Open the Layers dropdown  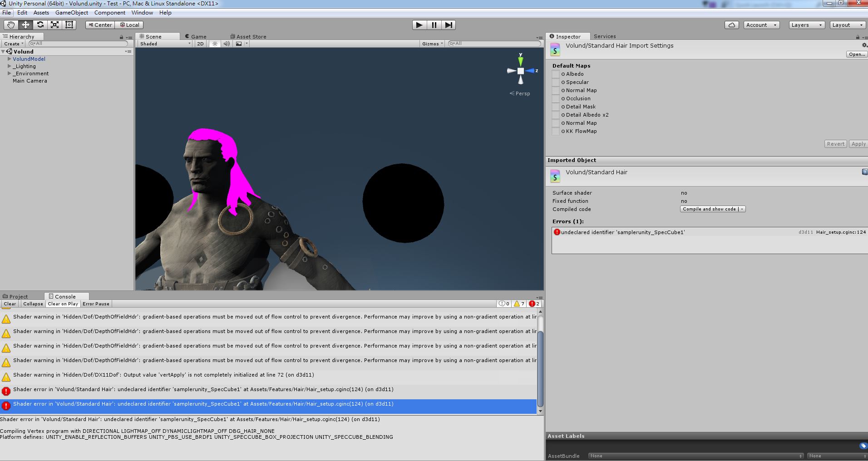point(807,25)
